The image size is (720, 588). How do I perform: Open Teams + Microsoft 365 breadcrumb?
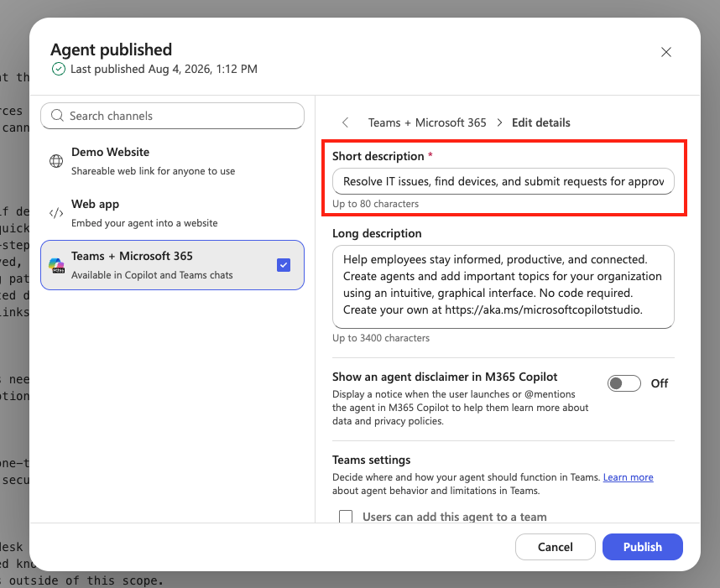pos(426,122)
